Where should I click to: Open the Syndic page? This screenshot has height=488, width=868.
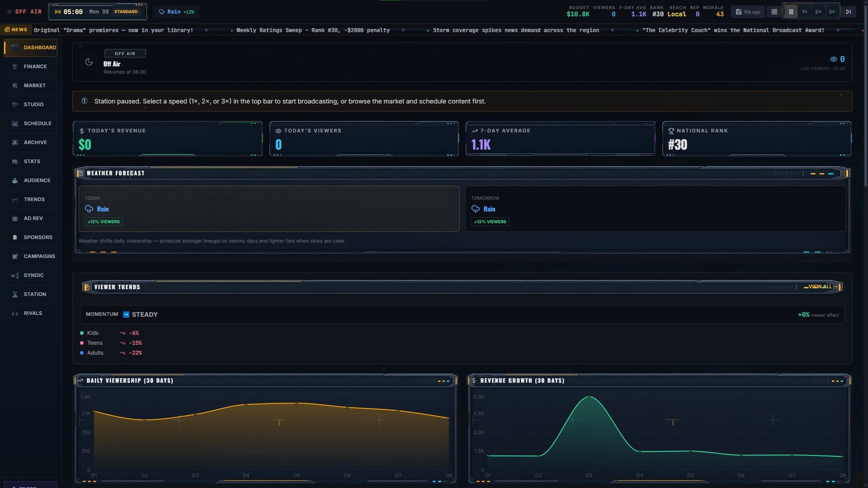[31, 275]
